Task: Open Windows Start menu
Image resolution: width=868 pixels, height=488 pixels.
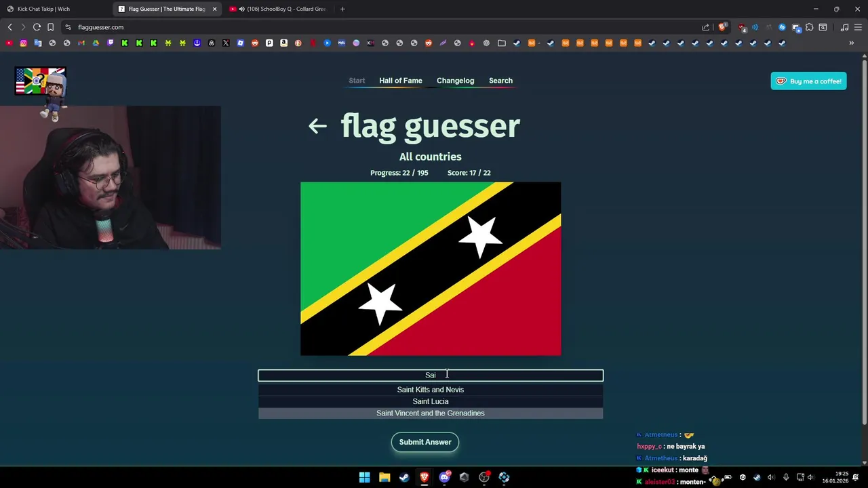Action: 364,477
